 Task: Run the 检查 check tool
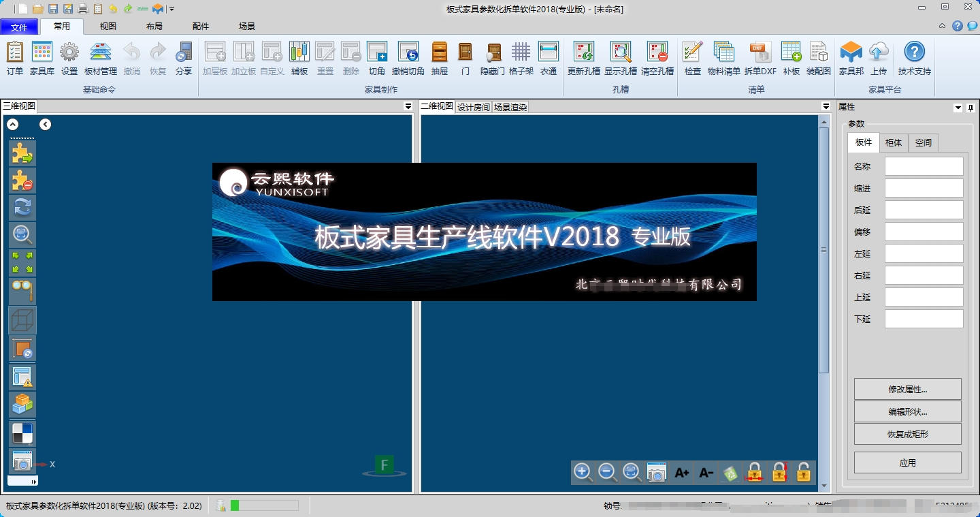pyautogui.click(x=693, y=58)
